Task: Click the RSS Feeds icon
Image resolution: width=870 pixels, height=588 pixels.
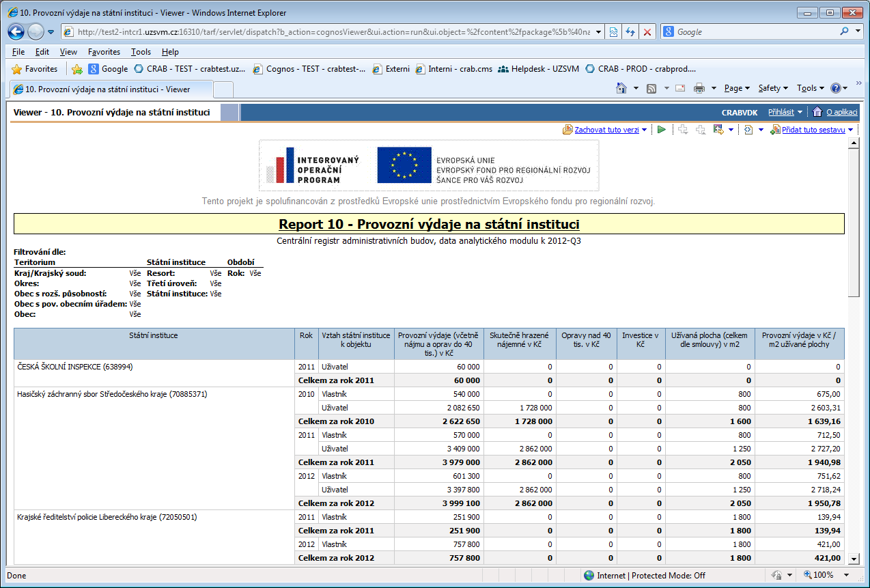Action: click(x=652, y=88)
